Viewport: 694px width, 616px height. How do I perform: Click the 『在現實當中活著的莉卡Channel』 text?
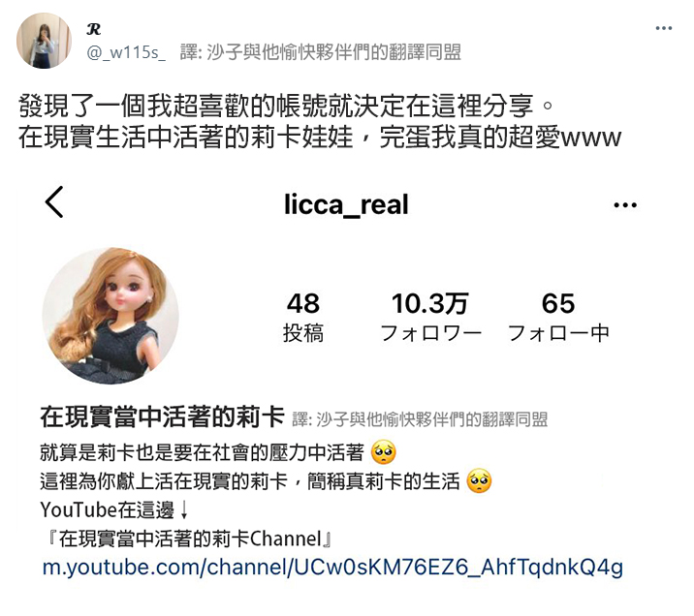(190, 539)
